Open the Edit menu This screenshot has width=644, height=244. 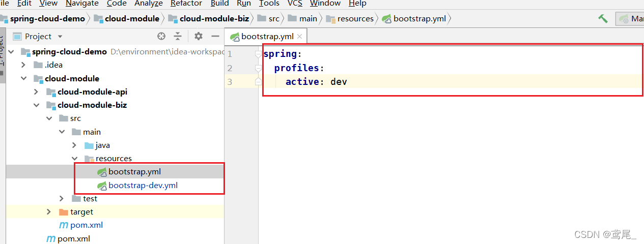(x=24, y=4)
